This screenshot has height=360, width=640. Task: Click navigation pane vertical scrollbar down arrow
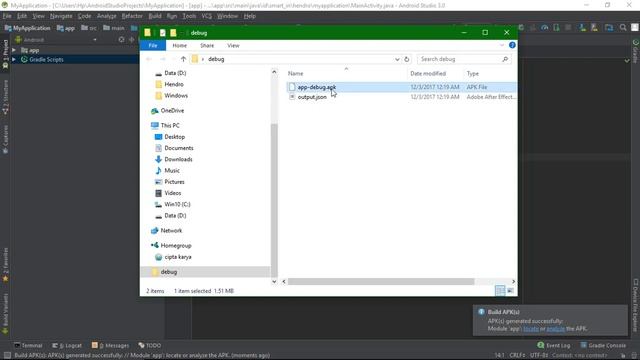click(274, 281)
